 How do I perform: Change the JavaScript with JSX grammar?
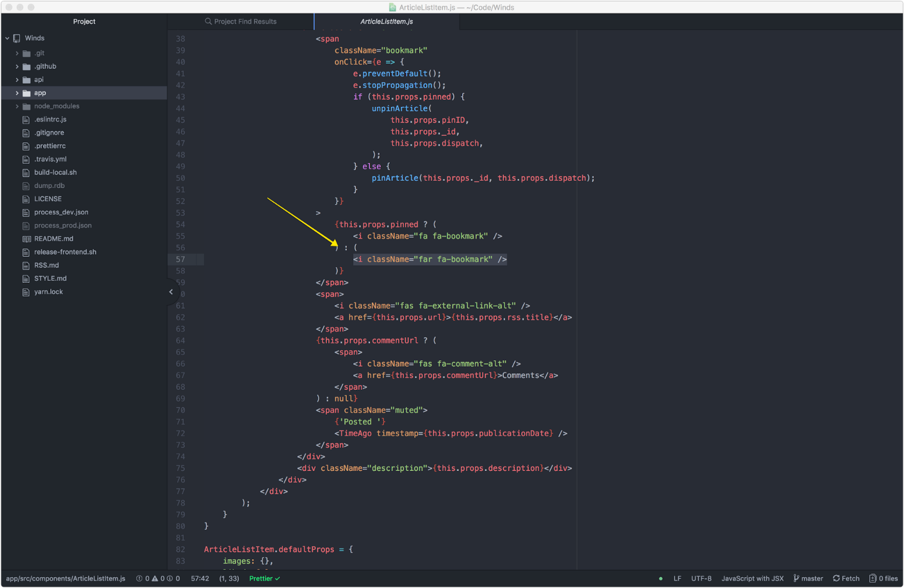tap(752, 578)
